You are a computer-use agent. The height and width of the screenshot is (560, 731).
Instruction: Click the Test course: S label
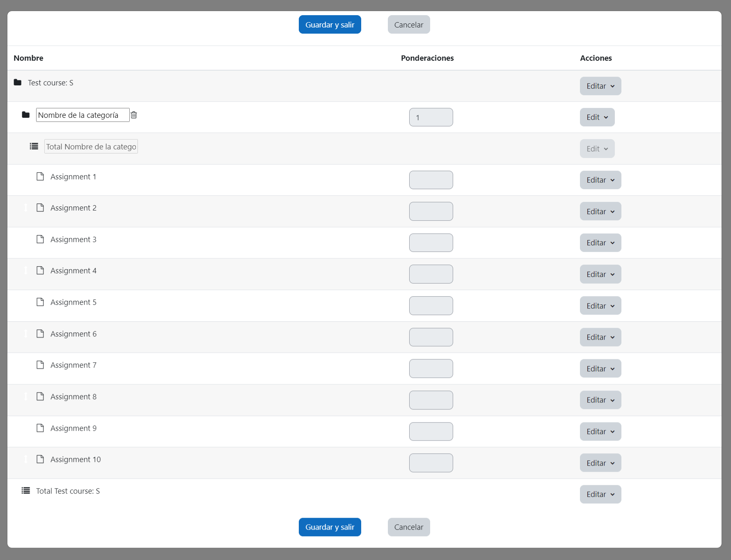pyautogui.click(x=50, y=83)
